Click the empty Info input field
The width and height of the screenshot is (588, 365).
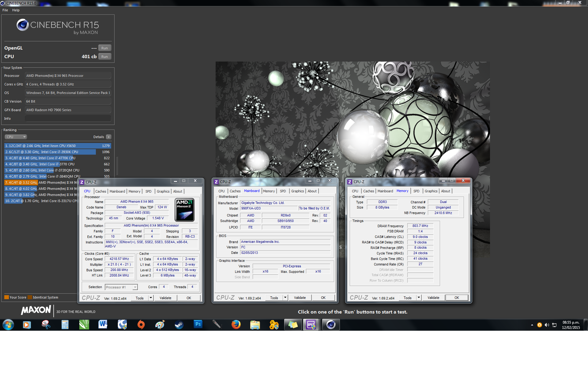(68, 119)
